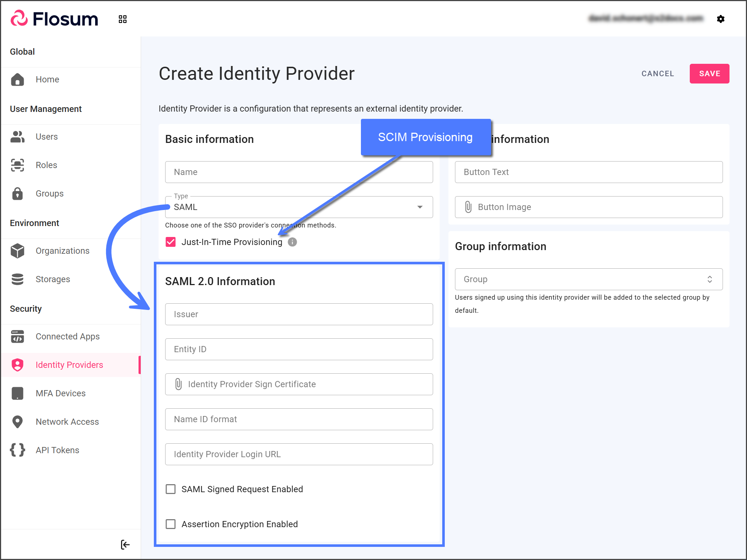The width and height of the screenshot is (747, 560).
Task: Uncheck Just-In-Time Provisioning checkbox
Action: coord(171,242)
